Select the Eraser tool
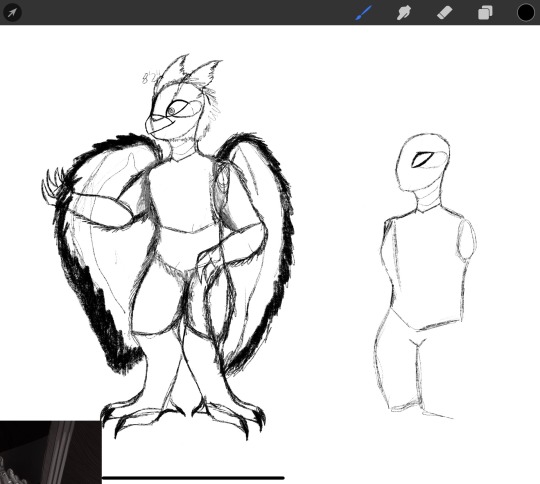540x484 pixels. [444, 13]
